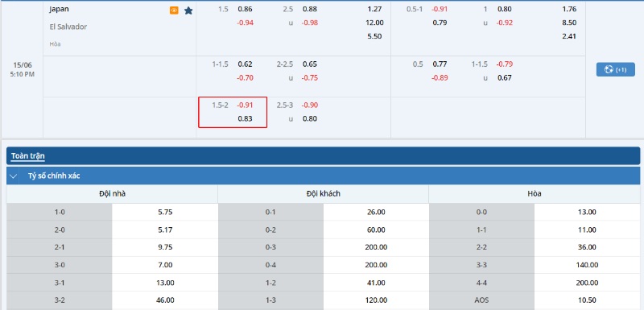
Task: Select the Tỷ số chính xác header
Action: tap(54, 176)
